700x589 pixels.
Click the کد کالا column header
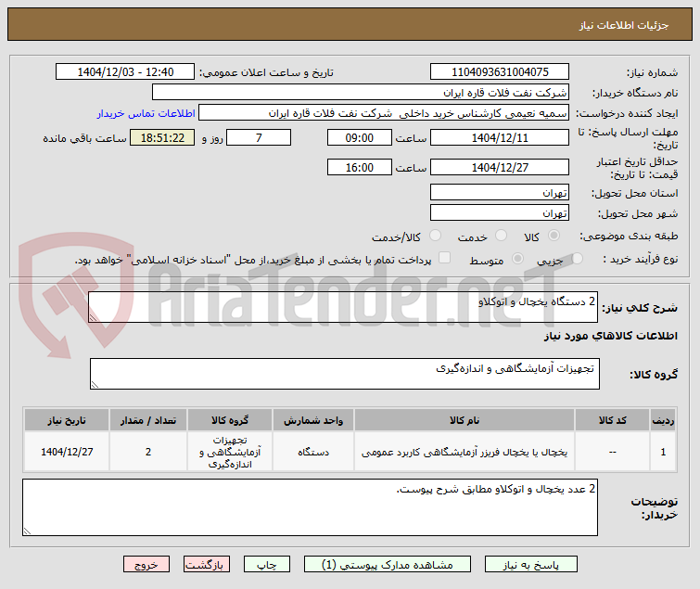point(612,420)
